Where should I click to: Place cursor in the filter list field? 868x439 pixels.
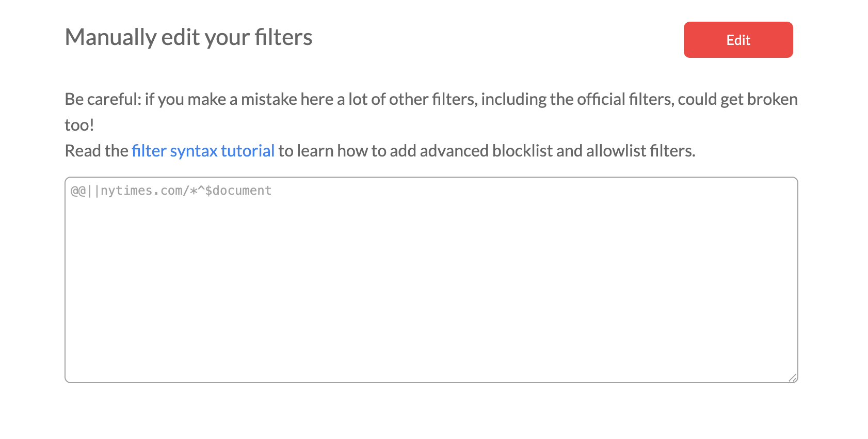click(x=431, y=279)
